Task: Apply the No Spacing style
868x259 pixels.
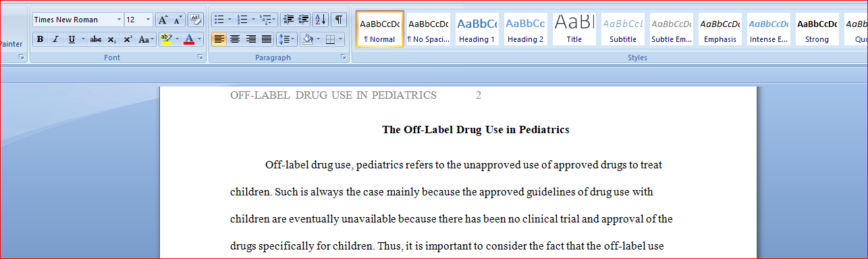Action: point(428,30)
